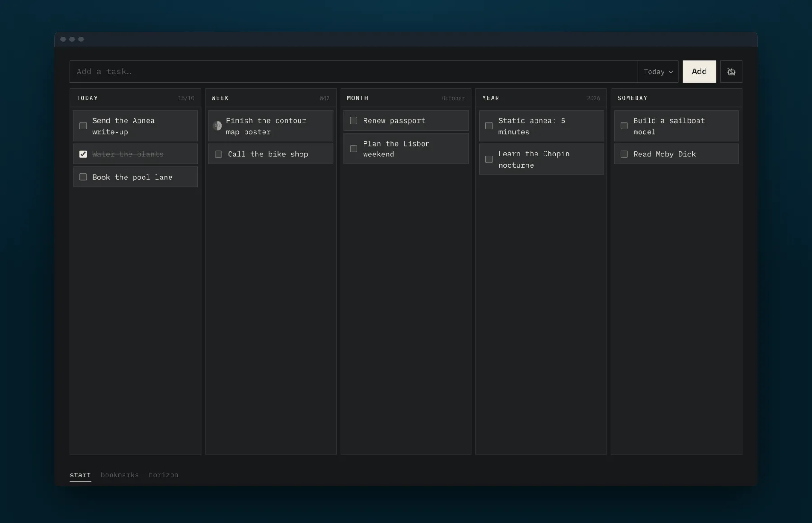Check the Send the Apnea write-up checkbox
Image resolution: width=812 pixels, height=523 pixels.
click(83, 126)
